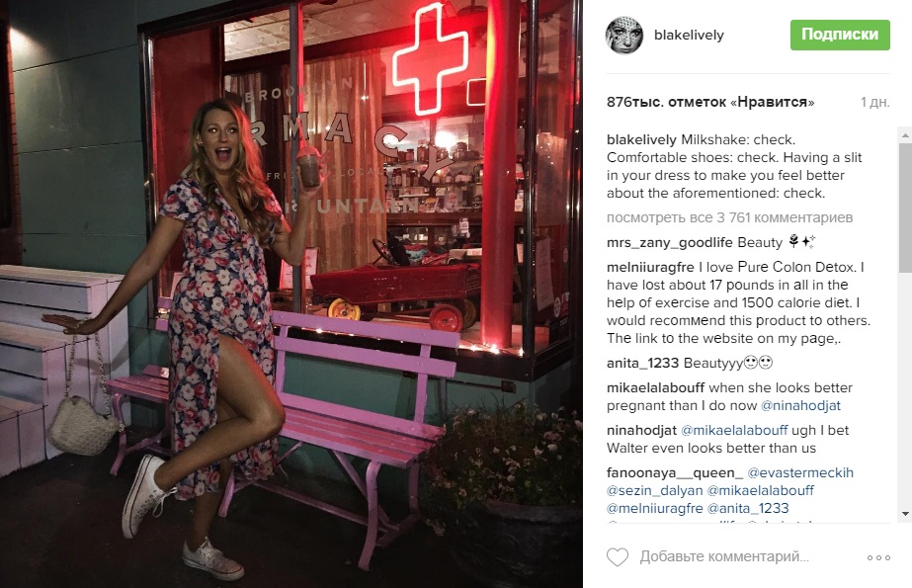Open blakelively username in header
This screenshot has width=912, height=588.
click(x=689, y=35)
